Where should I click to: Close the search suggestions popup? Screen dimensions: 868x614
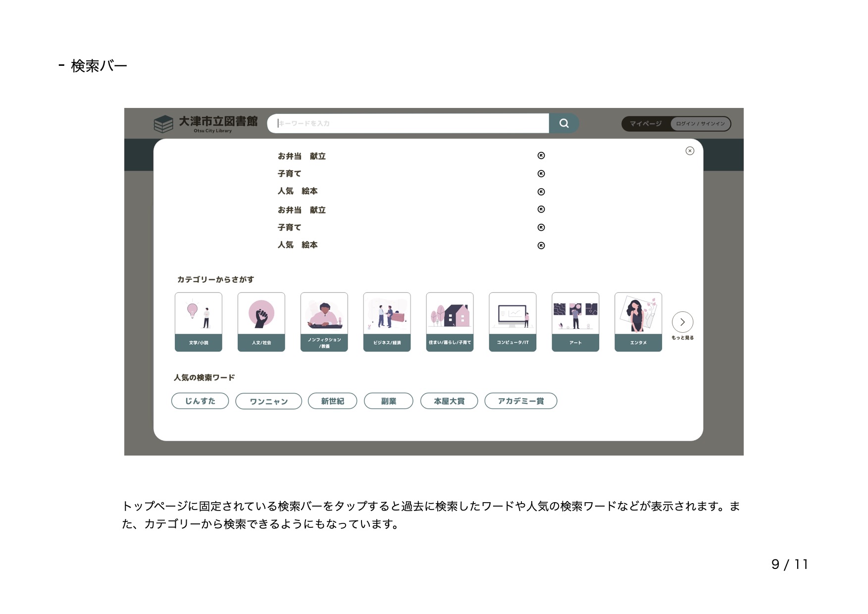[689, 151]
